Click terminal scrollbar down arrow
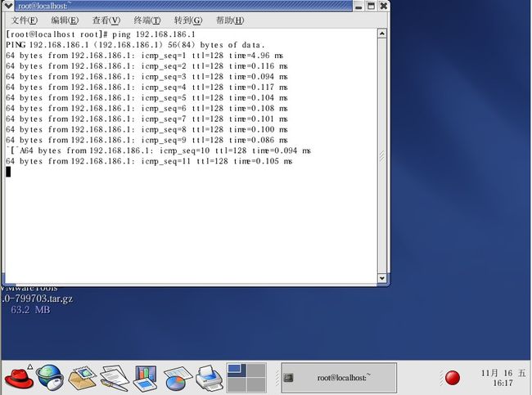Image resolution: width=532 pixels, height=395 pixels. pos(382,278)
